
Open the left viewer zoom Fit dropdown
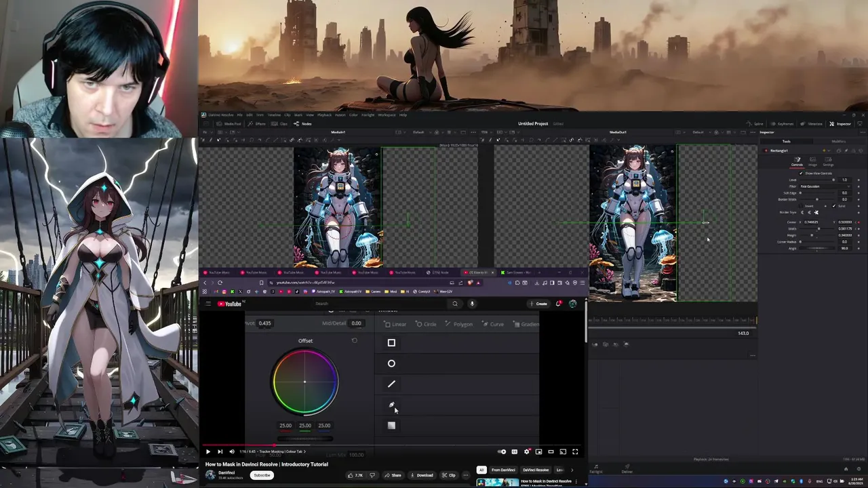207,132
